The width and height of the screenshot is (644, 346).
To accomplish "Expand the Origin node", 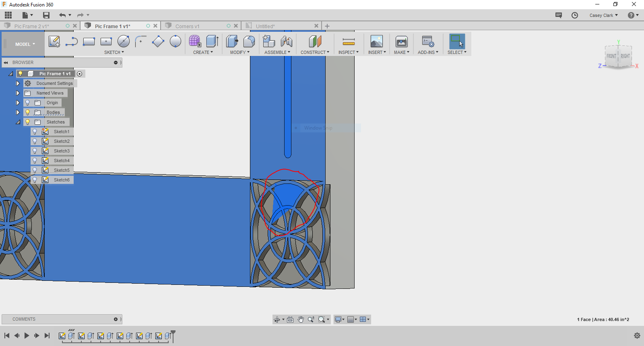I will click(x=18, y=103).
